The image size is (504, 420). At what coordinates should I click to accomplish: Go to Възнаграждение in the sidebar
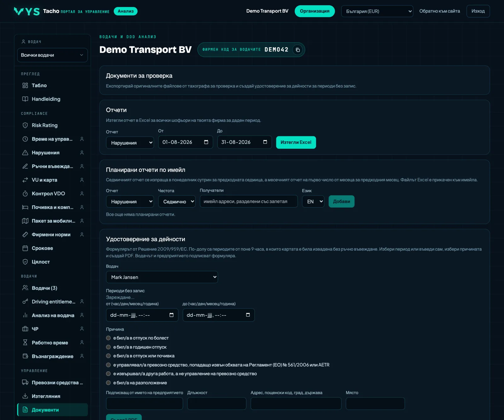(52, 356)
